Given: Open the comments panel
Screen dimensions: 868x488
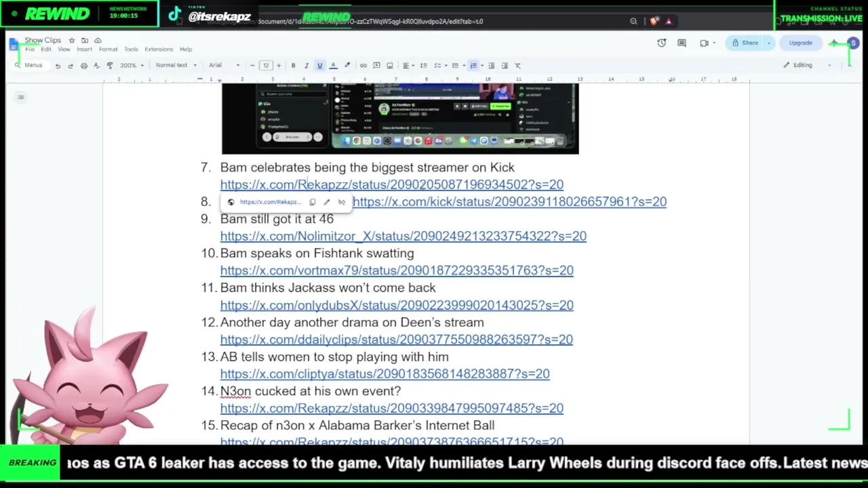Looking at the screenshot, I should click(682, 43).
